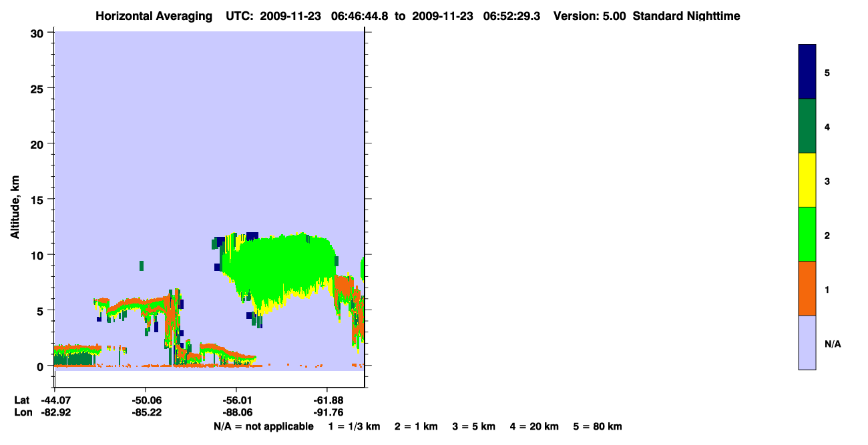Click latitude value -50.06

click(146, 400)
